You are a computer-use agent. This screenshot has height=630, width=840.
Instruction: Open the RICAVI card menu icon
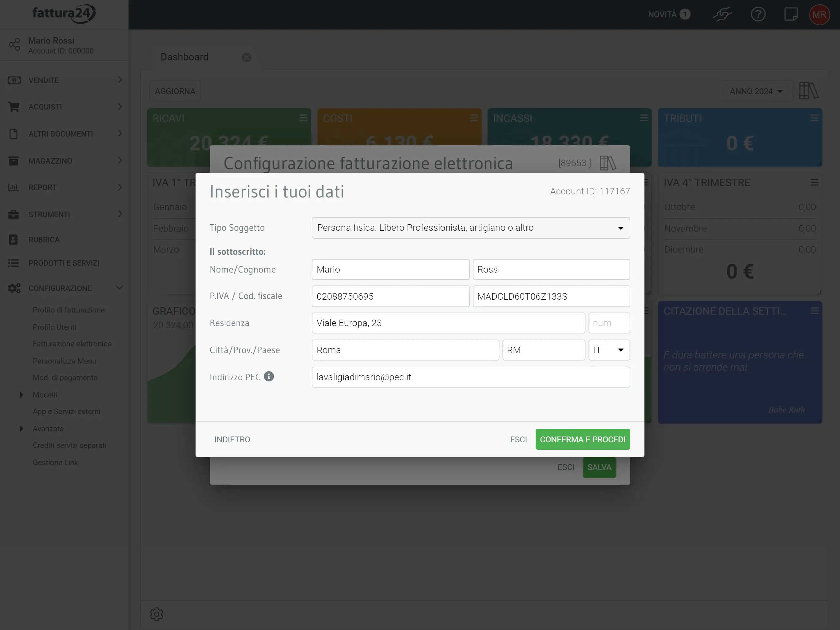point(303,118)
